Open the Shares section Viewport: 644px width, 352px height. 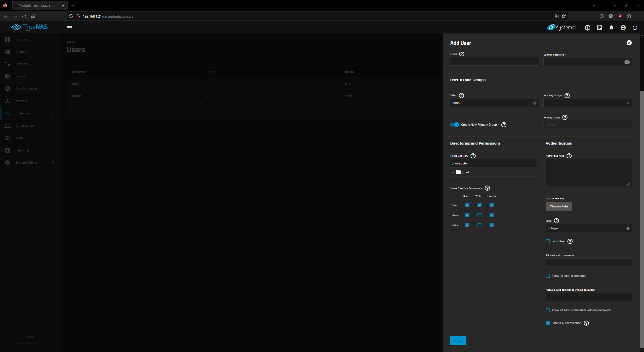click(x=20, y=76)
